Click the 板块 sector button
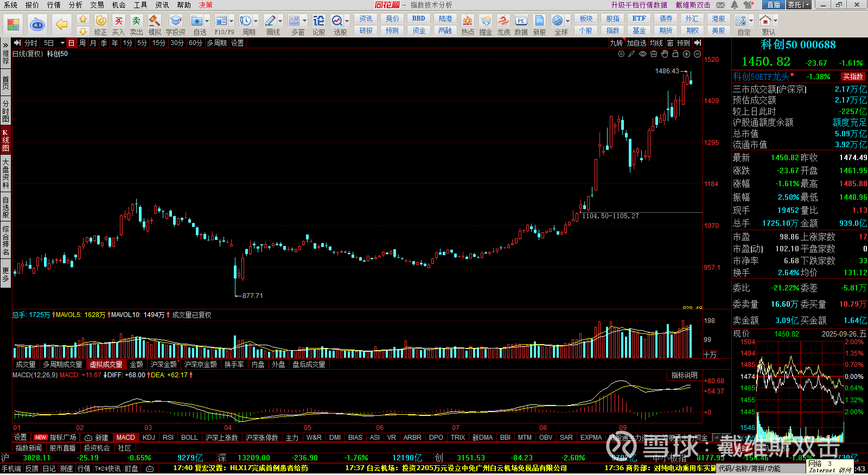 click(586, 18)
